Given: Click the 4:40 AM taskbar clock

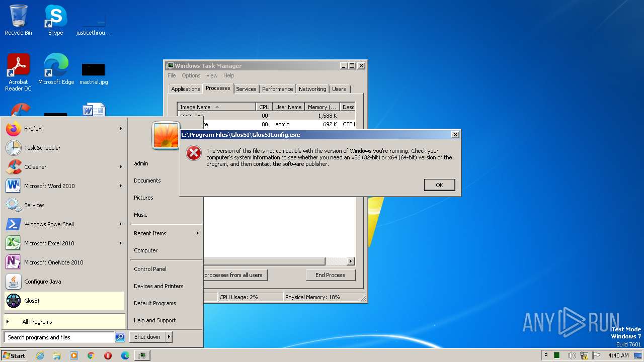Looking at the screenshot, I should (618, 355).
